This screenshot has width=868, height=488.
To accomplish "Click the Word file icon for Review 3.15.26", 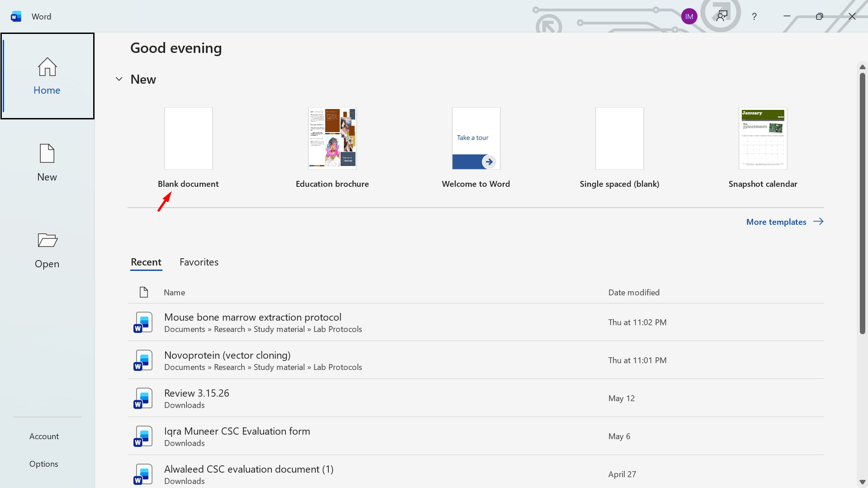I will (x=143, y=398).
